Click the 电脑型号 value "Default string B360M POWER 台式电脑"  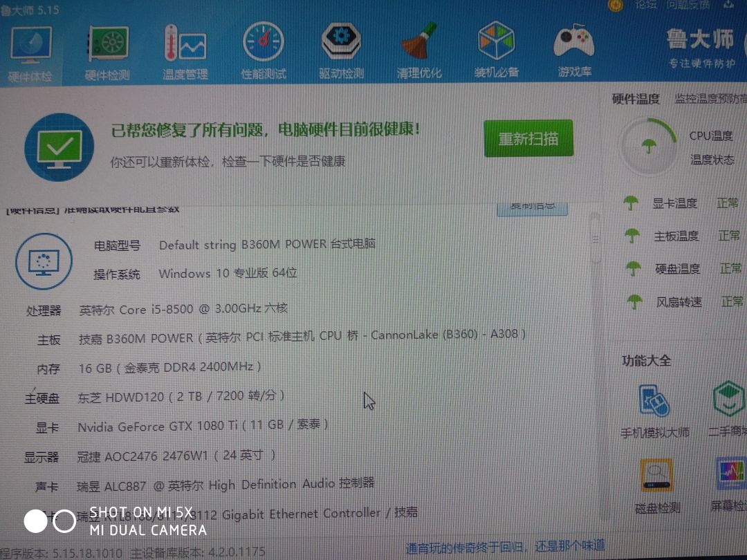pos(267,244)
